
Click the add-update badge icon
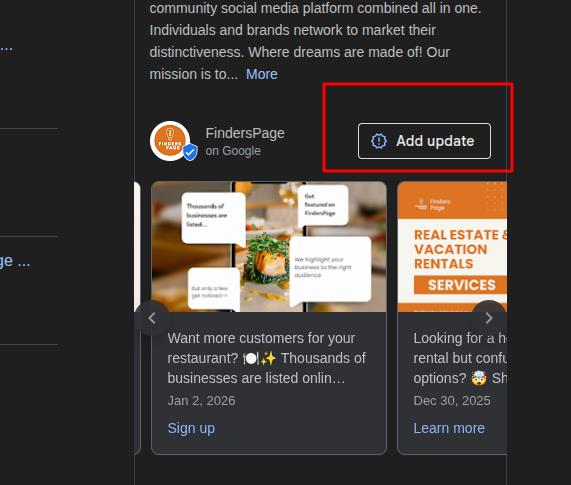click(x=379, y=141)
